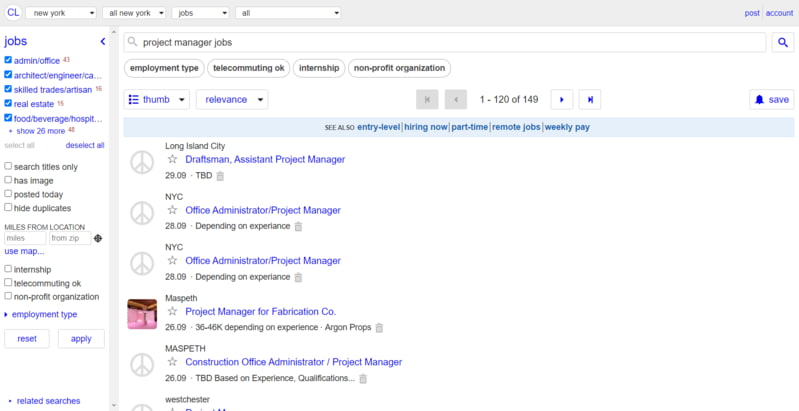Hide the Construction Office Administrator listing via trash
The width and height of the screenshot is (799, 411).
point(363,378)
